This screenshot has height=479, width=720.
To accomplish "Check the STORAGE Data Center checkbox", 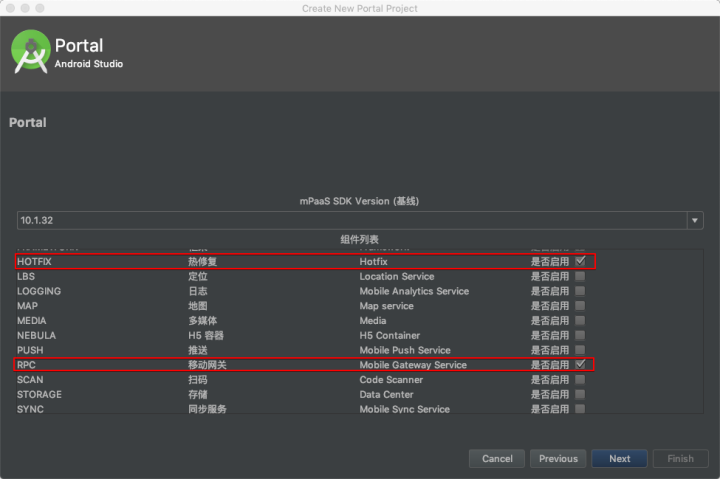I will pos(580,394).
